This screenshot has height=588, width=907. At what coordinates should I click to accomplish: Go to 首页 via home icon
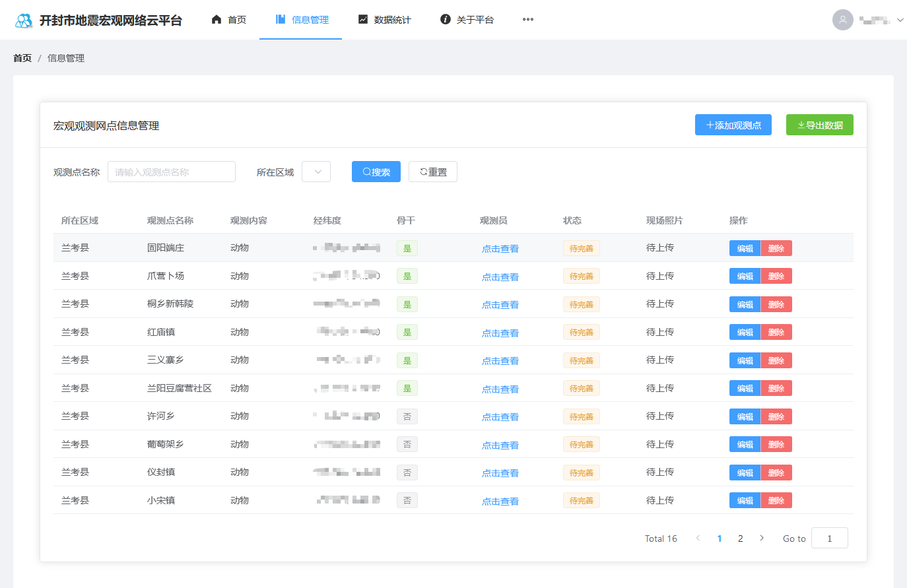[217, 20]
